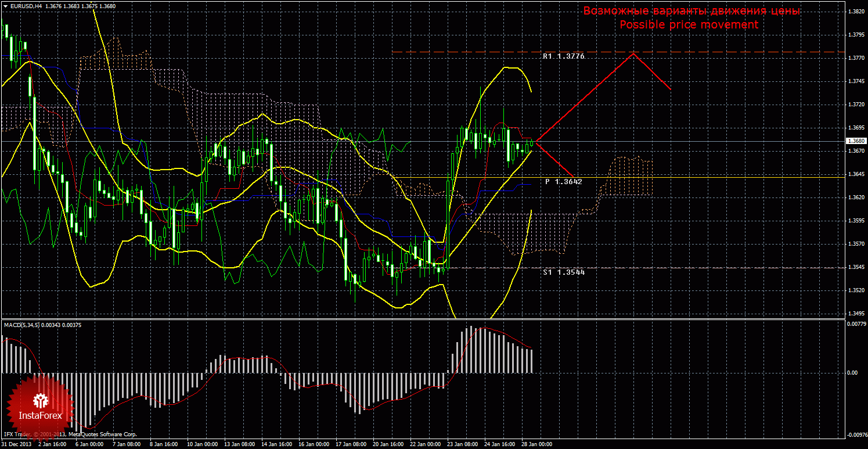Click the 1.3770 price scale value
Viewport: 868px width, 449px height.
(x=856, y=58)
